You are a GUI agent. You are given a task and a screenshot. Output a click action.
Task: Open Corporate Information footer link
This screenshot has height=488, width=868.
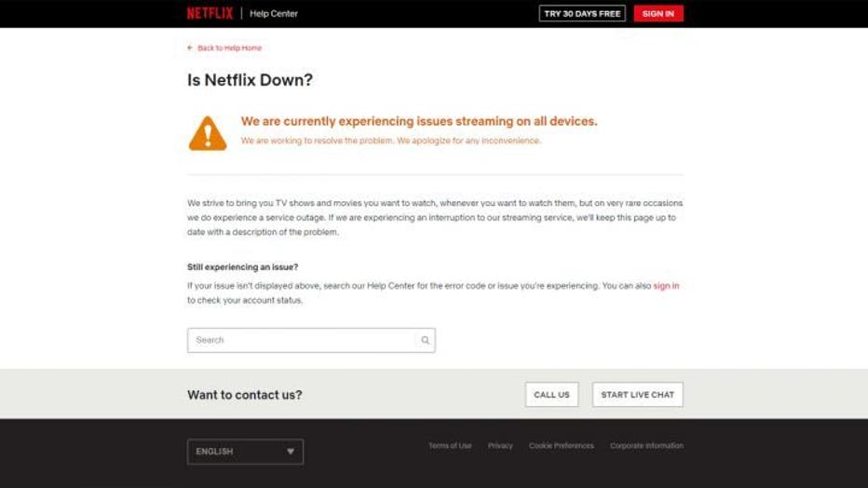pos(646,445)
